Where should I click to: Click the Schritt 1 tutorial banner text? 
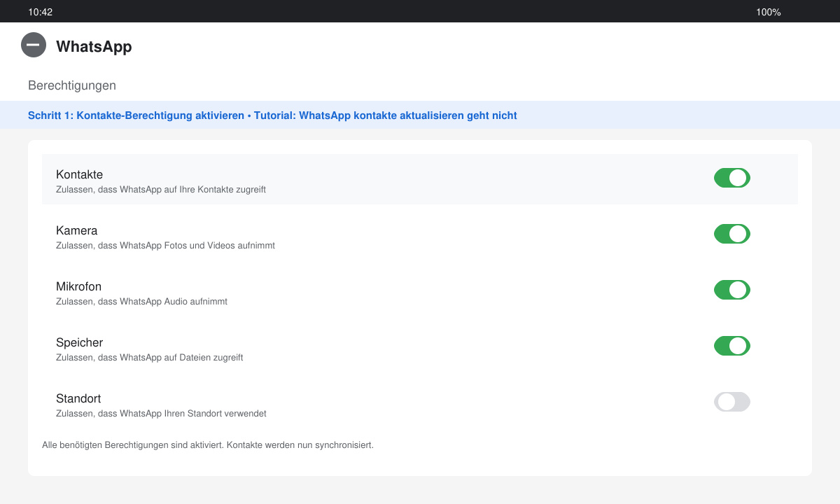(x=272, y=115)
